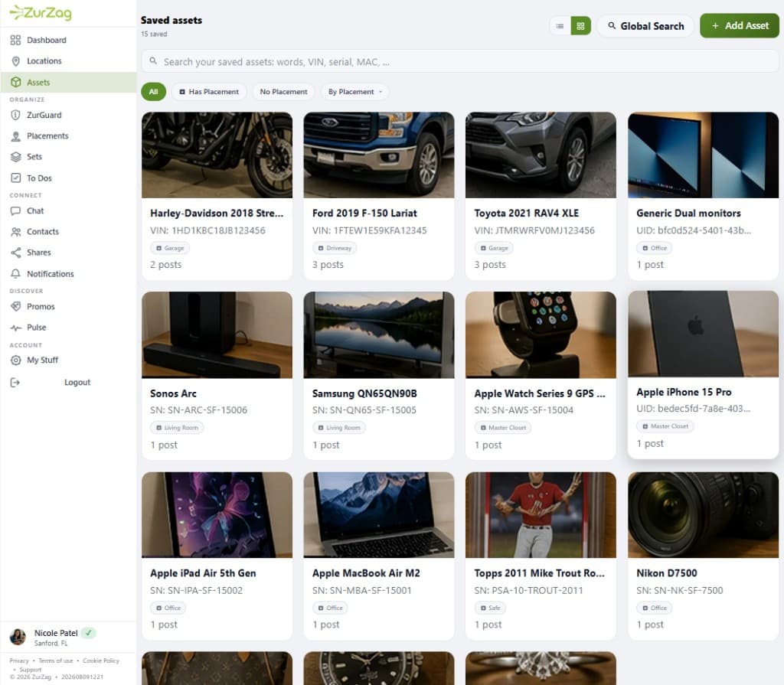Switch to grid view icon
Screen dimensions: 784x685
(580, 26)
